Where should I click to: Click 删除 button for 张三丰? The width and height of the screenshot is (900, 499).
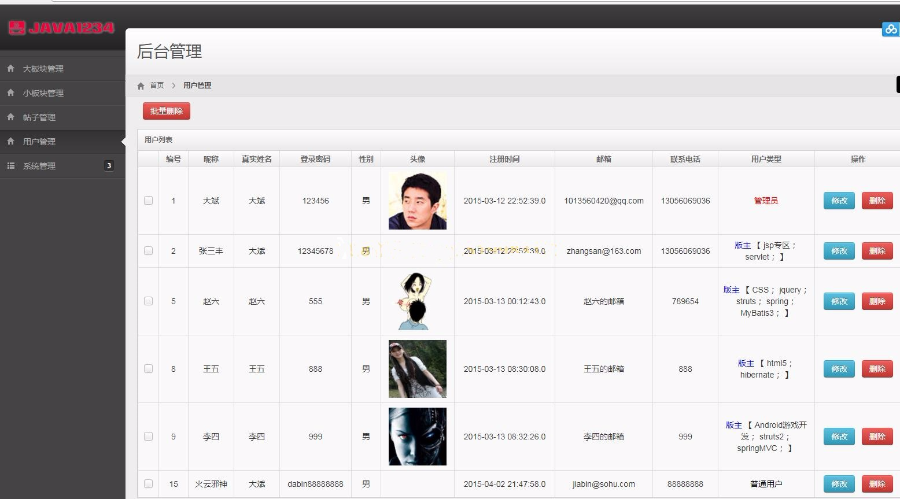(x=877, y=251)
